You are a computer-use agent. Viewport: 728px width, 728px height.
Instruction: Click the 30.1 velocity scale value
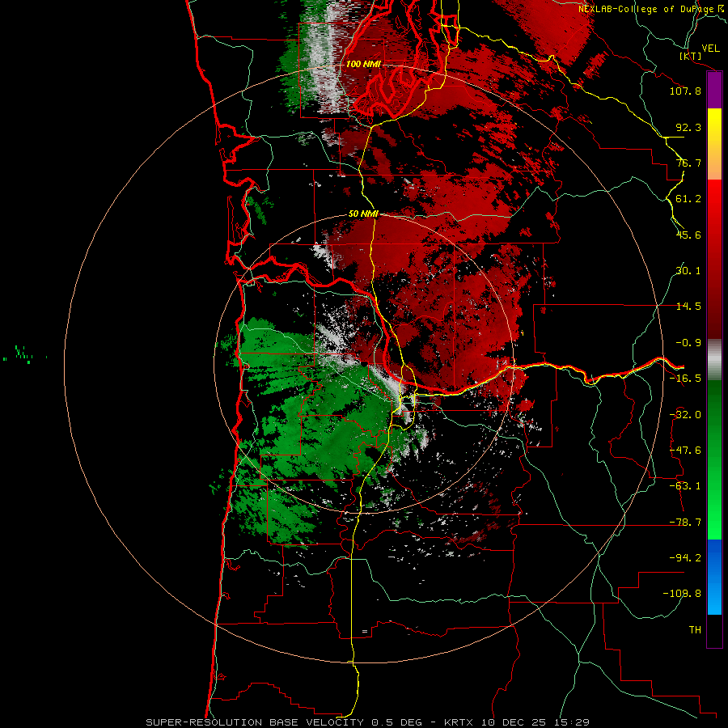pyautogui.click(x=688, y=271)
